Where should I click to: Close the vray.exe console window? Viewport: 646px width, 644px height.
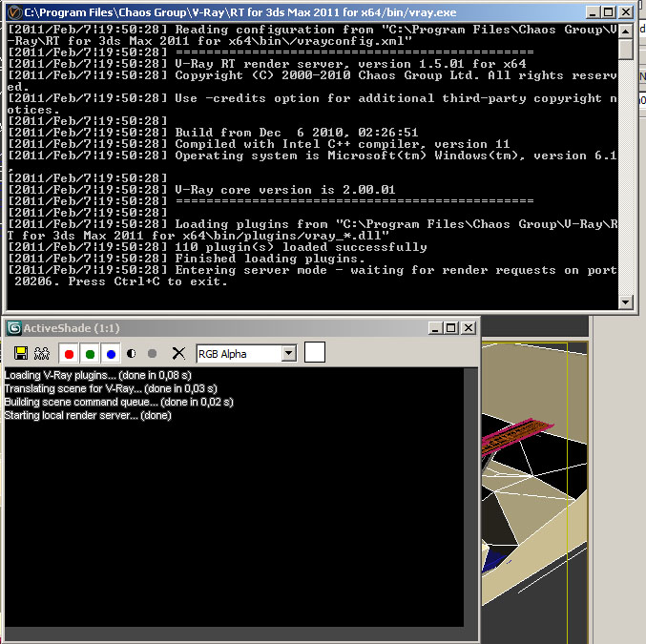click(x=625, y=12)
